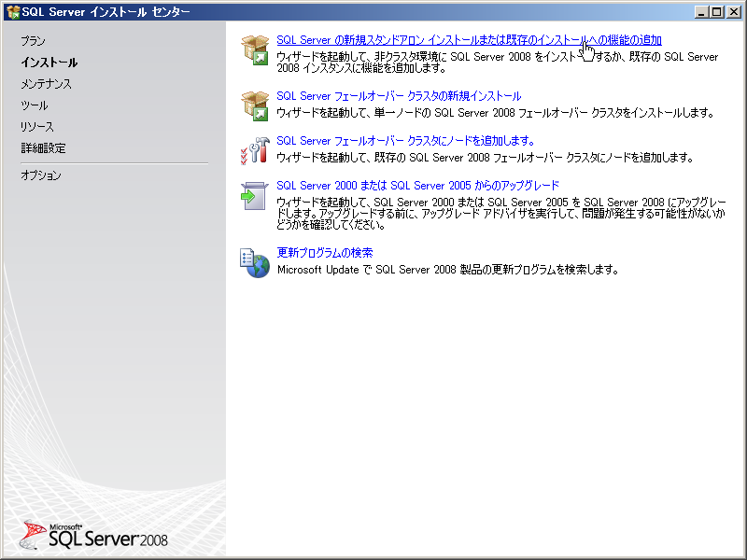Click the new stand-alone installation package icon
Viewport: 747px width, 560px height.
tap(255, 50)
